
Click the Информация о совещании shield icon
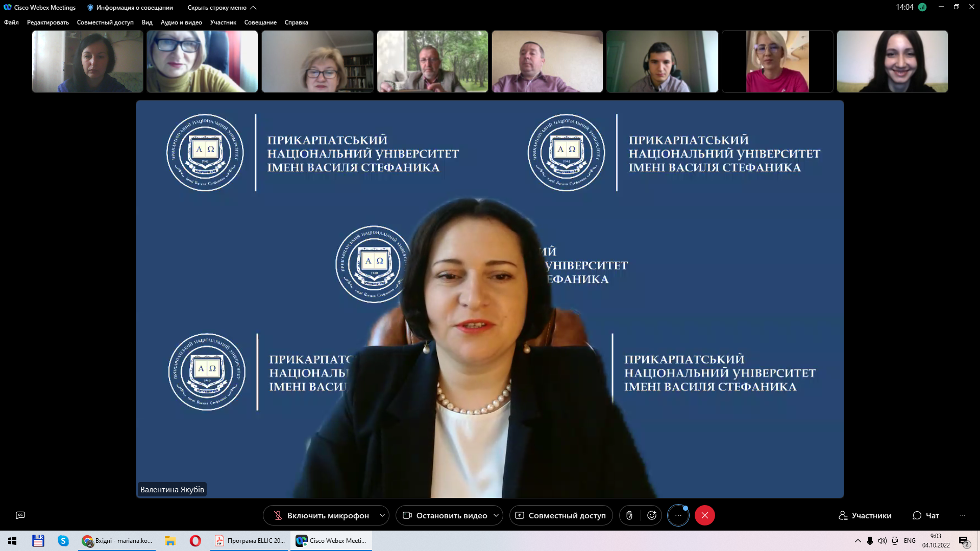point(90,8)
